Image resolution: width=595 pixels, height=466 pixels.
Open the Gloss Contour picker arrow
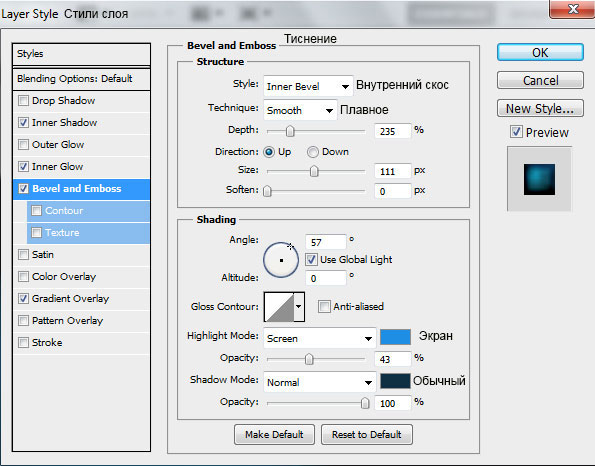299,307
